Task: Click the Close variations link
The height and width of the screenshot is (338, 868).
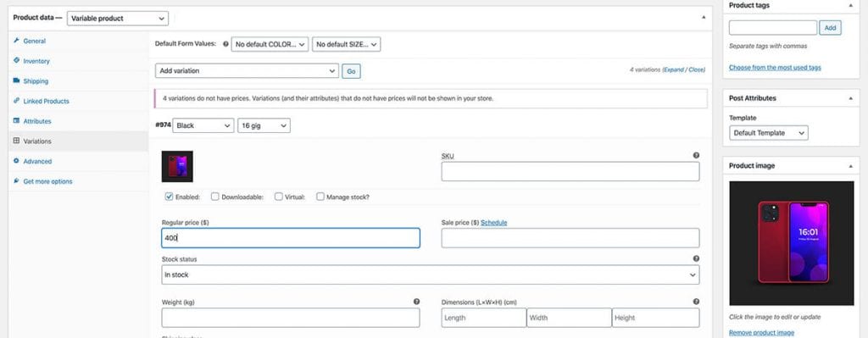Action: 696,69
